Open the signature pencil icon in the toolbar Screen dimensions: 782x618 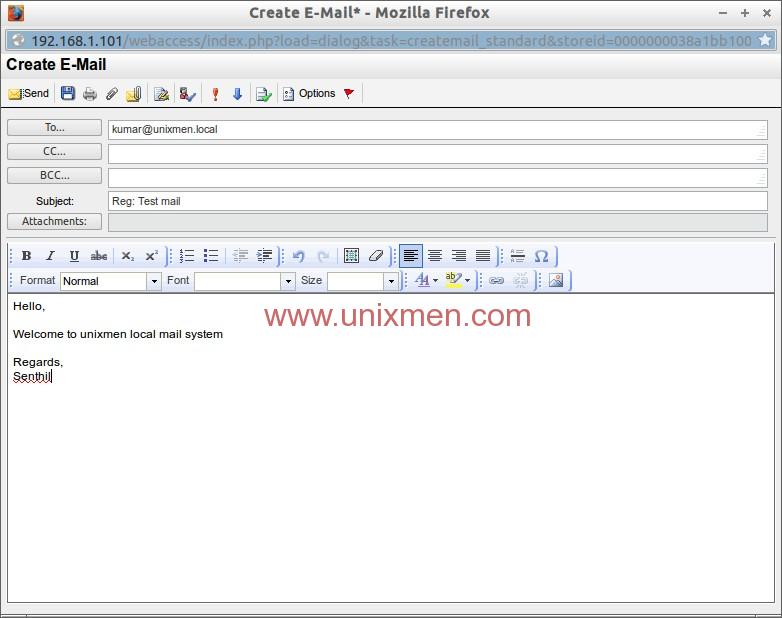coord(161,94)
